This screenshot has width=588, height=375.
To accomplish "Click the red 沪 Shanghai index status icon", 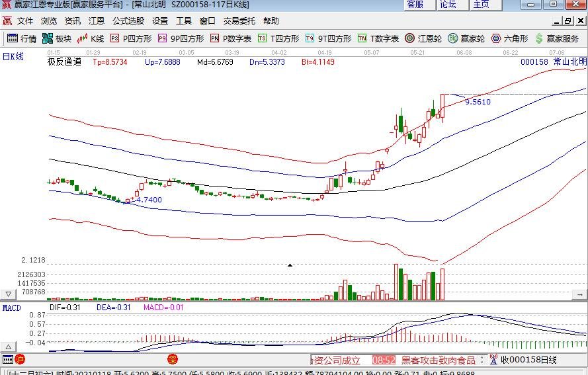I will [20, 360].
